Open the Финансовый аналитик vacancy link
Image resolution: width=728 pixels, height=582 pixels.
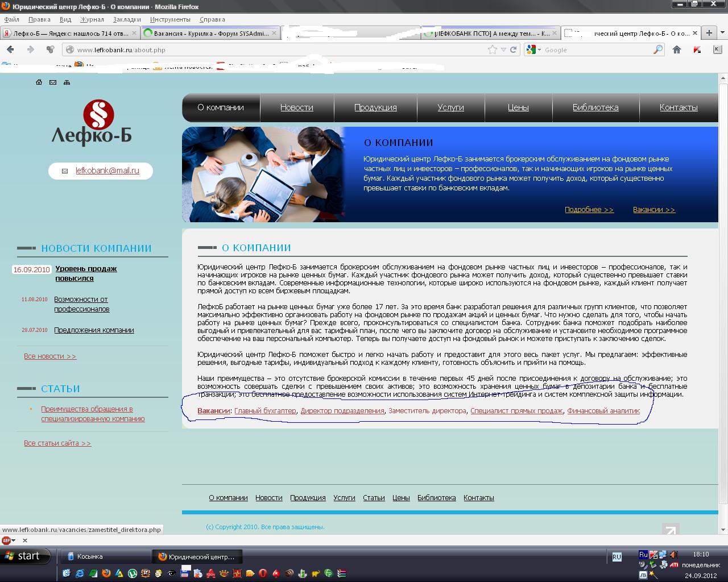pyautogui.click(x=603, y=411)
